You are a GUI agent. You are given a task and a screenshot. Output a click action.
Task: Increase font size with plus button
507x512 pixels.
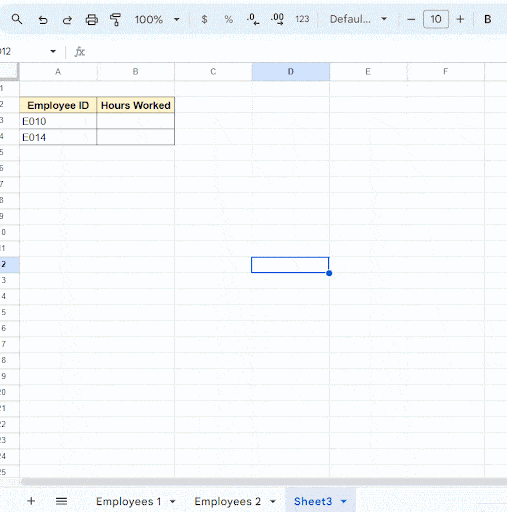click(460, 19)
